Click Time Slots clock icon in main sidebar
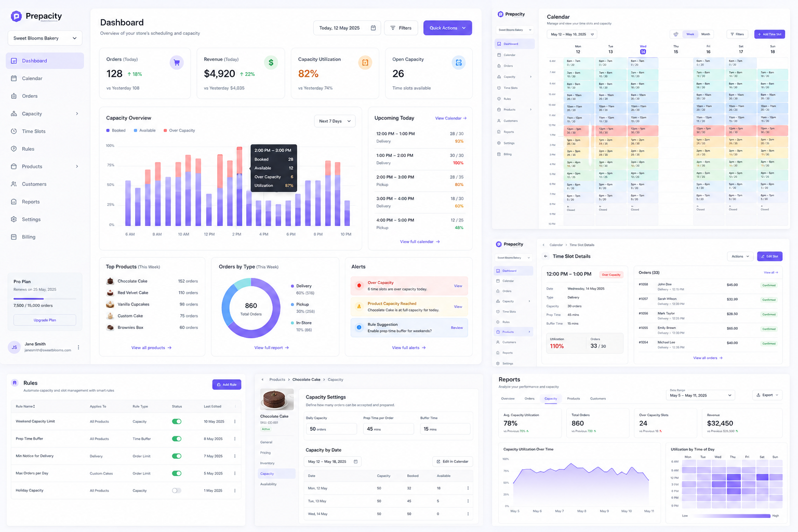The height and width of the screenshot is (532, 798). click(x=14, y=131)
